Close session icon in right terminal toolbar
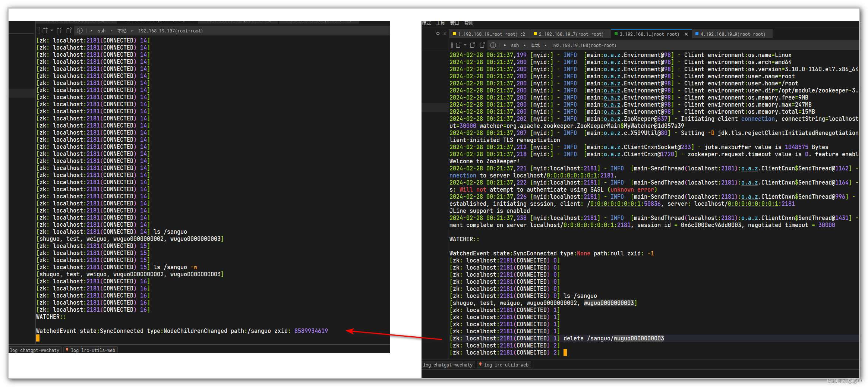The width and height of the screenshot is (868, 387). 473,45
